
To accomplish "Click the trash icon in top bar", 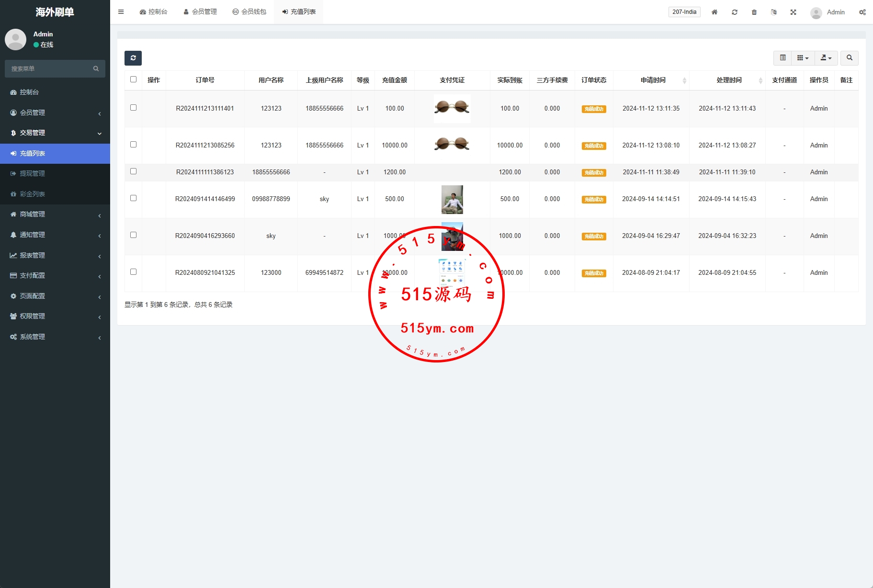I will [754, 12].
